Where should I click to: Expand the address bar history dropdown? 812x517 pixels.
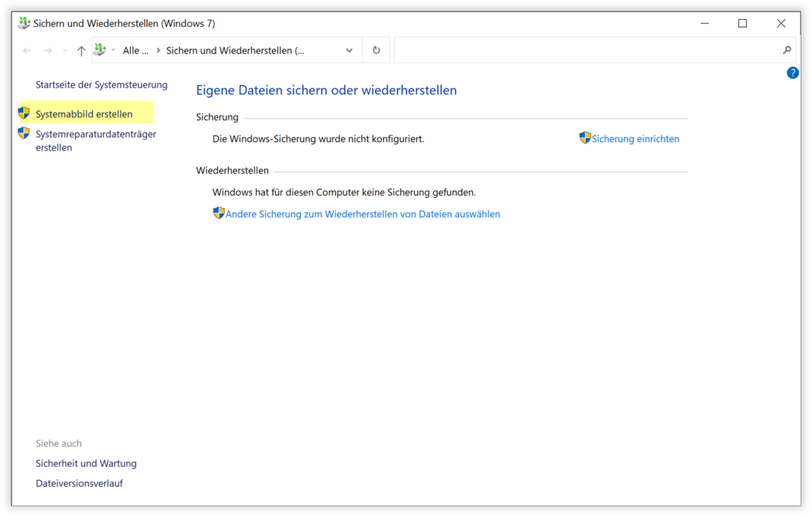point(349,50)
